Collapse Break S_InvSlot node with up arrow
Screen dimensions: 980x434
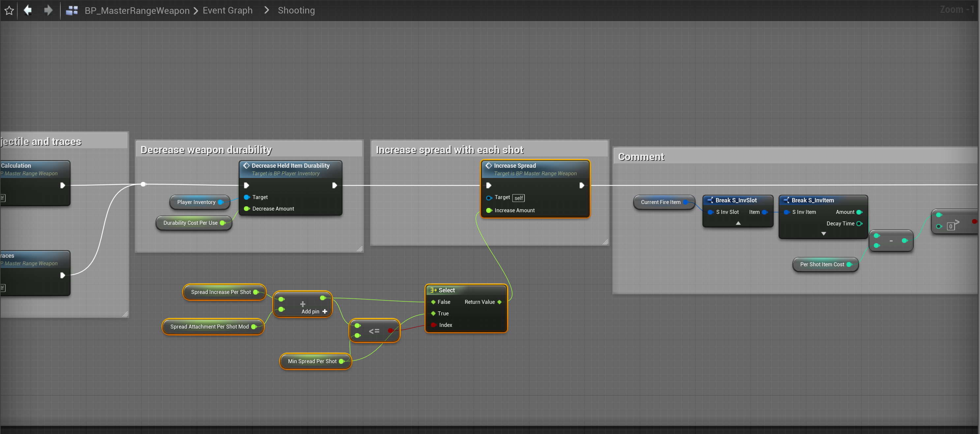(738, 223)
